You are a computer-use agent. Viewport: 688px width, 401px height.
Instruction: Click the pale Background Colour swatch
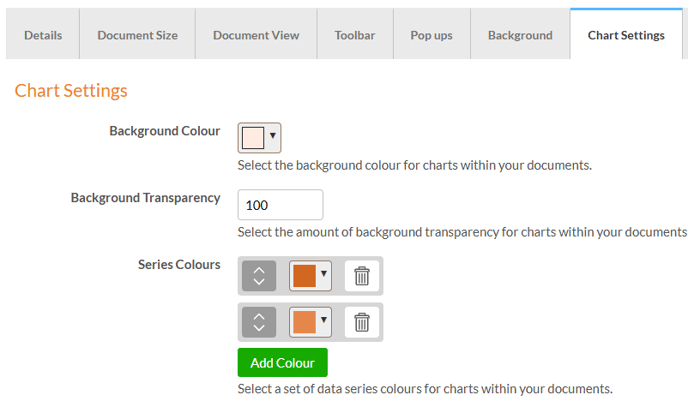click(252, 138)
